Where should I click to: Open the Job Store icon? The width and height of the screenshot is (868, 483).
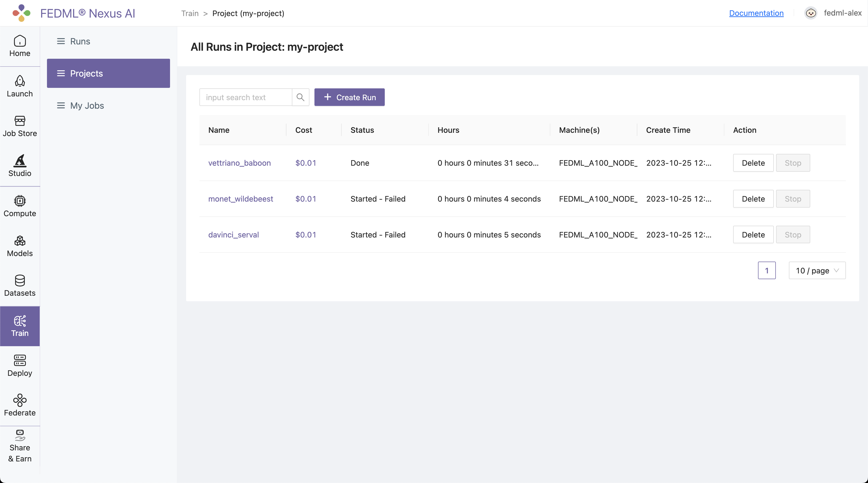click(20, 121)
